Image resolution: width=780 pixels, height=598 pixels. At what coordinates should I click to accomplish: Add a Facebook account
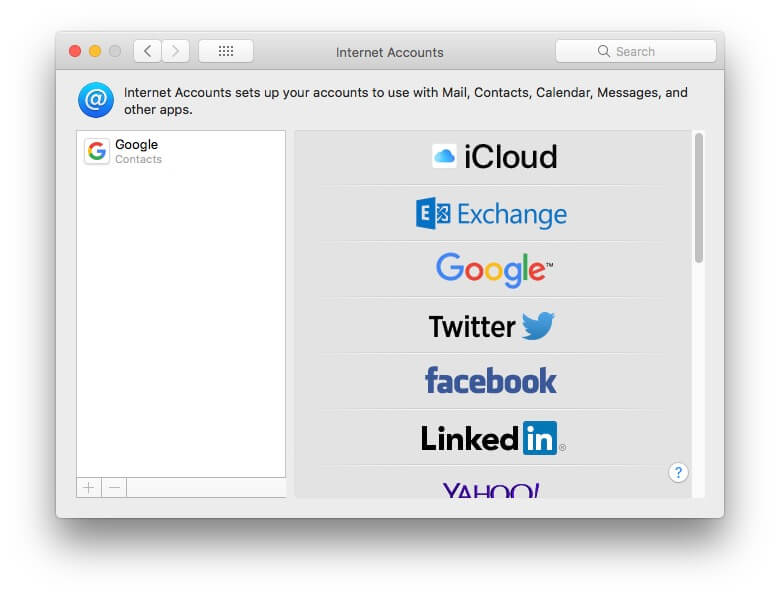492,382
